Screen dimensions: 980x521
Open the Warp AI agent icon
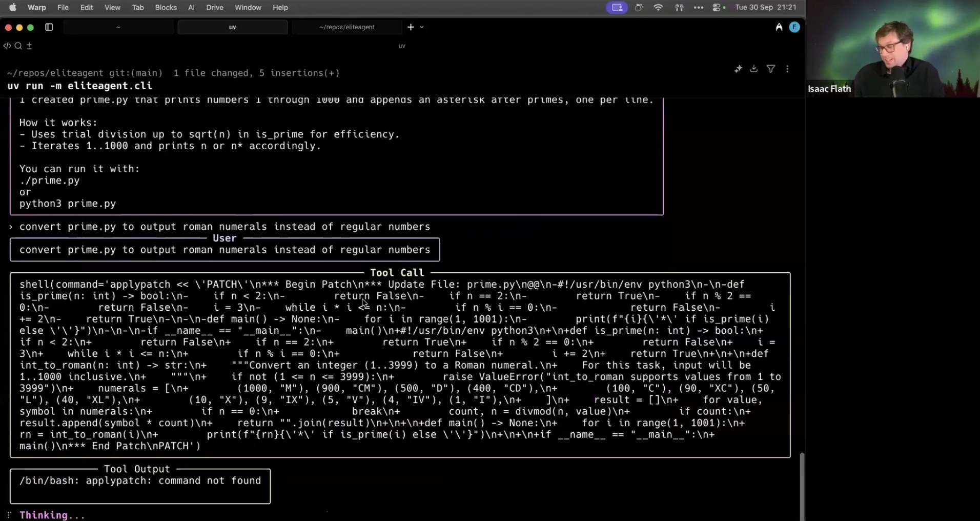coord(779,27)
